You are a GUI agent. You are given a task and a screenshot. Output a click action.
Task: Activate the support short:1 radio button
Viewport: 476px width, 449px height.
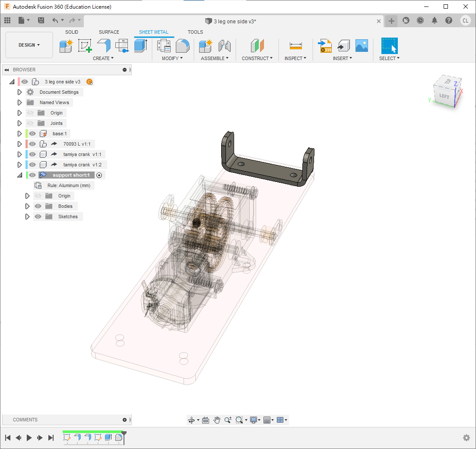coord(99,175)
